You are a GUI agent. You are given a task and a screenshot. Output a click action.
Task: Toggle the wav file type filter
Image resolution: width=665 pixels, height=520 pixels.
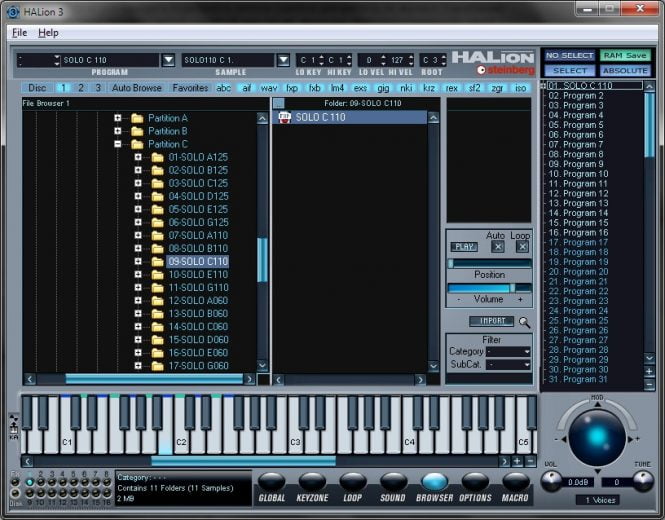[x=269, y=88]
